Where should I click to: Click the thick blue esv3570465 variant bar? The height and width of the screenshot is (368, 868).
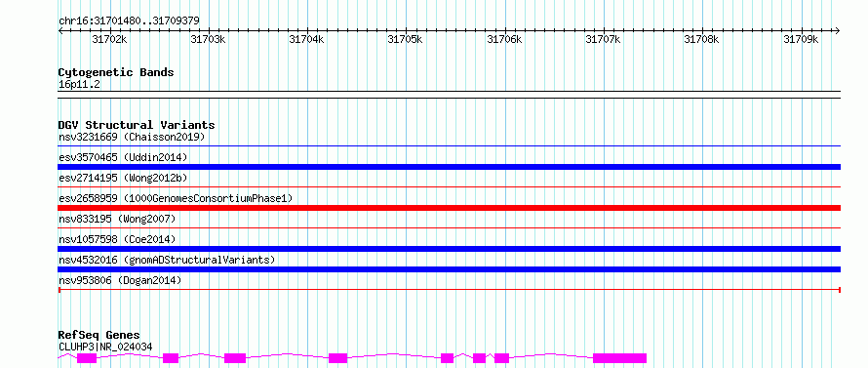pyautogui.click(x=450, y=167)
